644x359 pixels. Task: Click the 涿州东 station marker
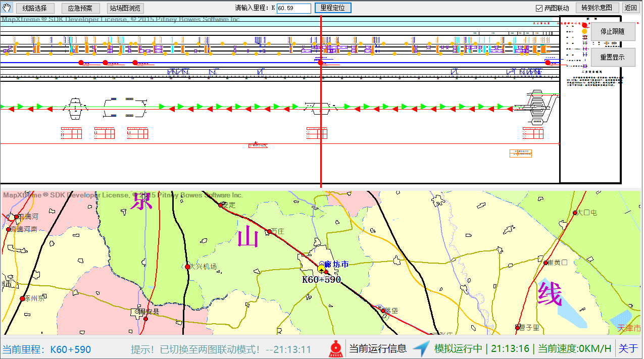(x=22, y=298)
